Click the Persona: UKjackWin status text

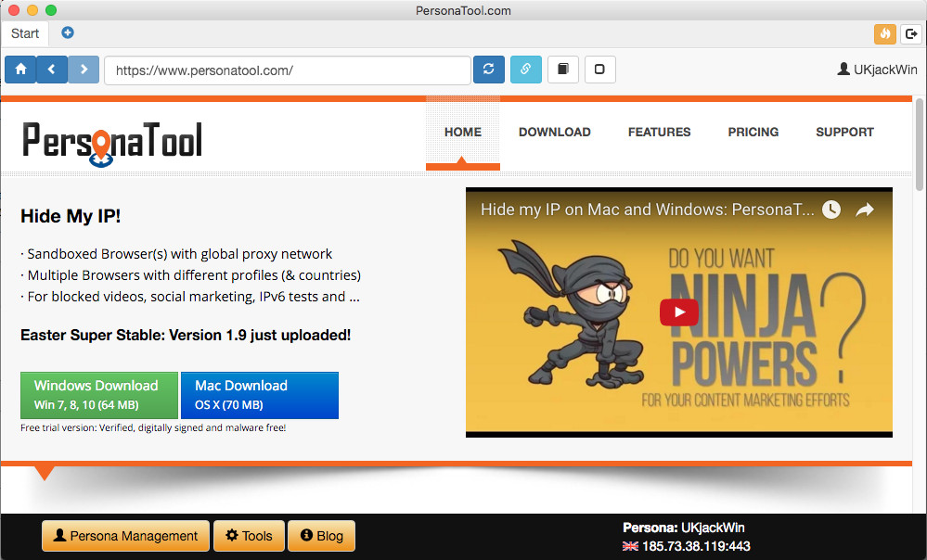(x=684, y=528)
